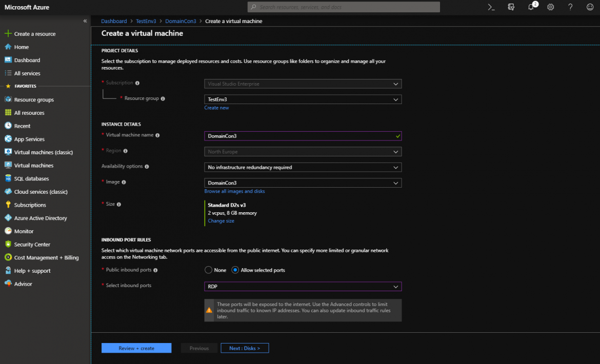Open portal settings gear
The width and height of the screenshot is (600, 364).
551,7
